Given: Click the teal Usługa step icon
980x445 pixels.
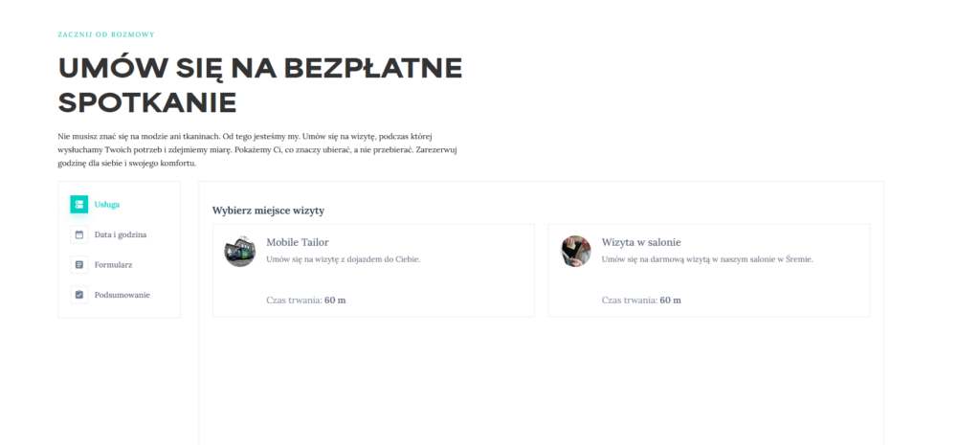Looking at the screenshot, I should 78,204.
